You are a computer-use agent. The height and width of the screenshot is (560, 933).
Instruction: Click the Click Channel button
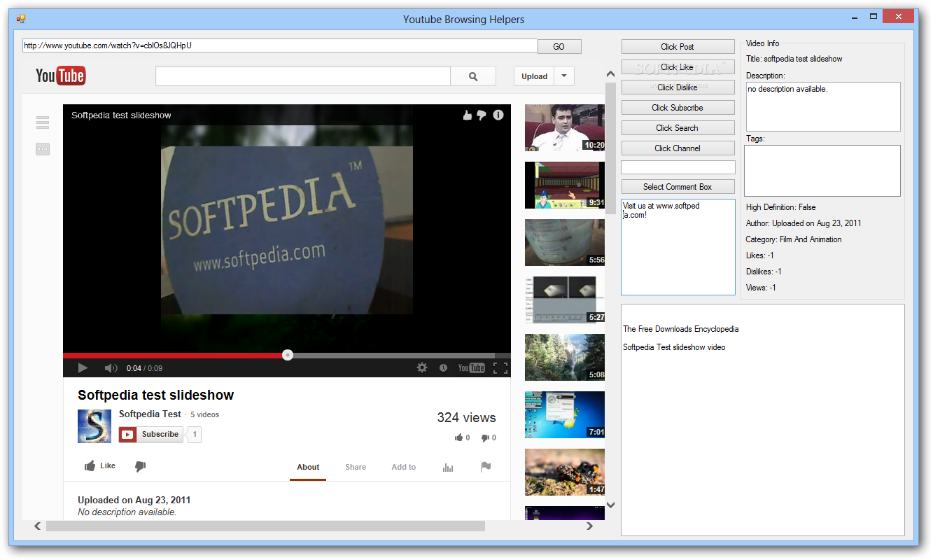tap(678, 148)
